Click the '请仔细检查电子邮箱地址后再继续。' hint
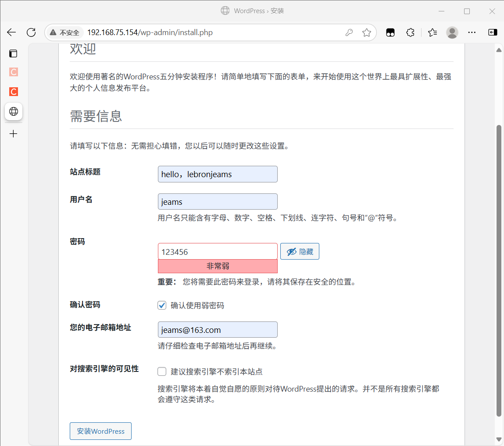Viewport: 504px width, 446px height. tap(218, 346)
